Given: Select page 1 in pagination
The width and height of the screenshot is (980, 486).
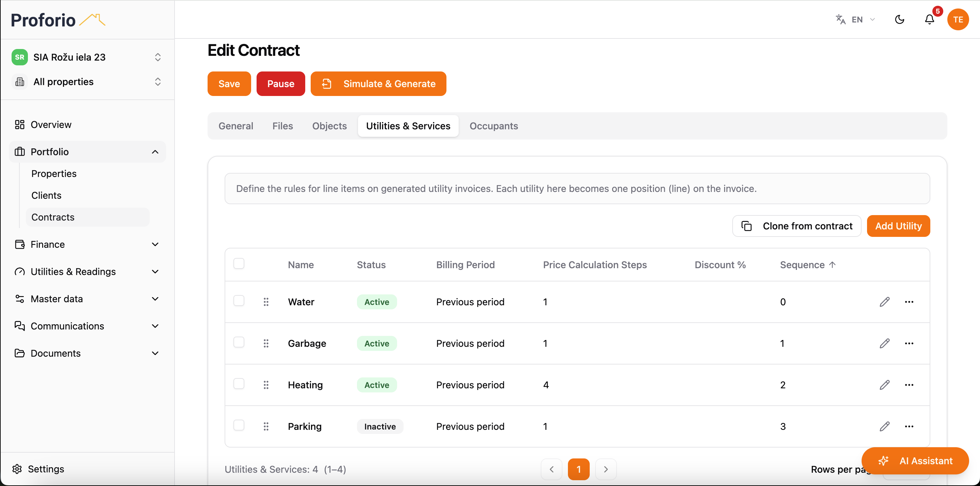Looking at the screenshot, I should pyautogui.click(x=578, y=469).
